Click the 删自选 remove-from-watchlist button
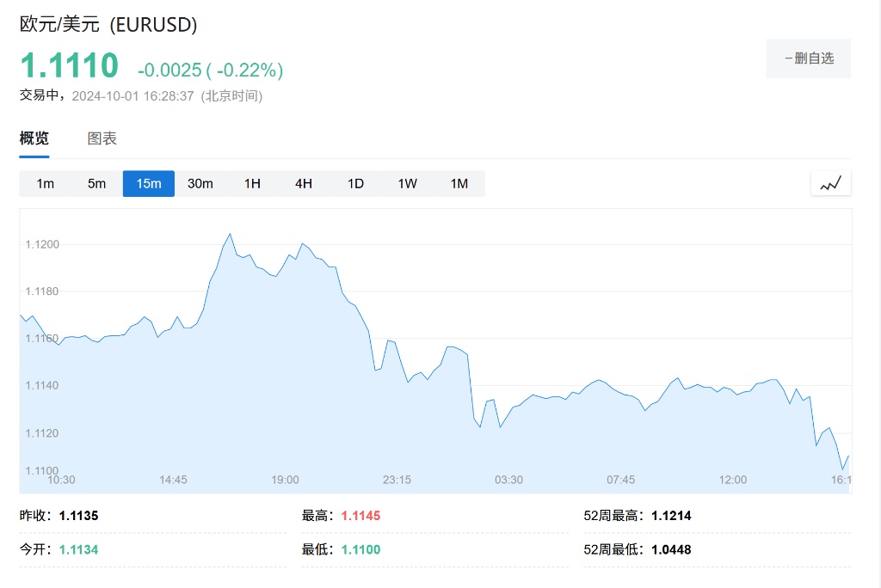This screenshot has height=588, width=881. click(808, 58)
